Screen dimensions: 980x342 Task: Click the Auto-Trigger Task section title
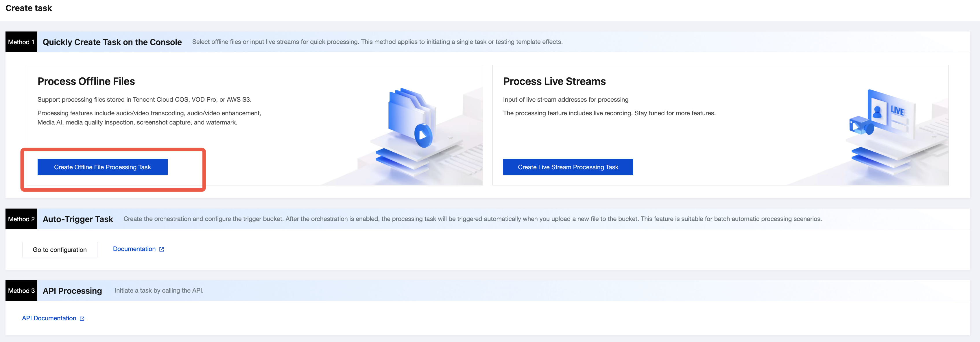77,219
